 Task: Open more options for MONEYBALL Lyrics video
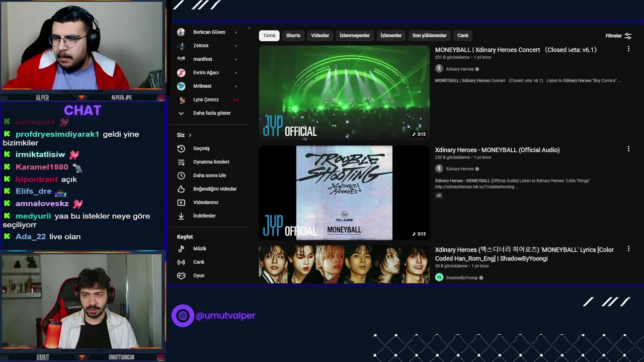pyautogui.click(x=628, y=249)
